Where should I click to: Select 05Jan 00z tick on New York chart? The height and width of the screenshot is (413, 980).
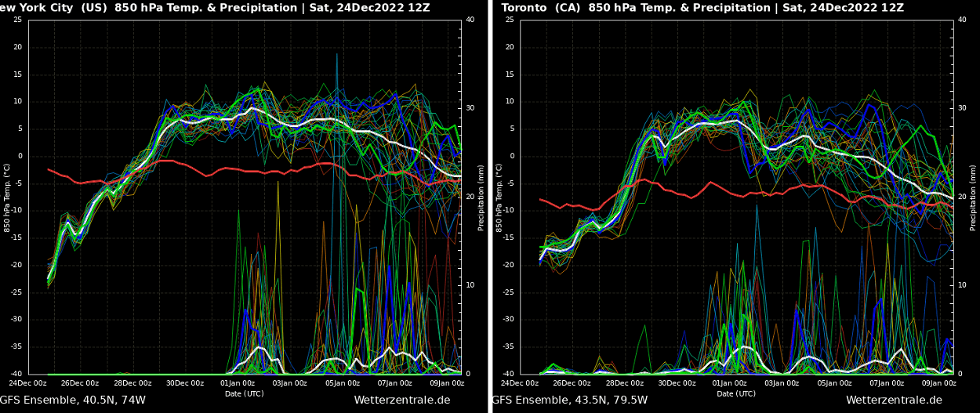343,383
